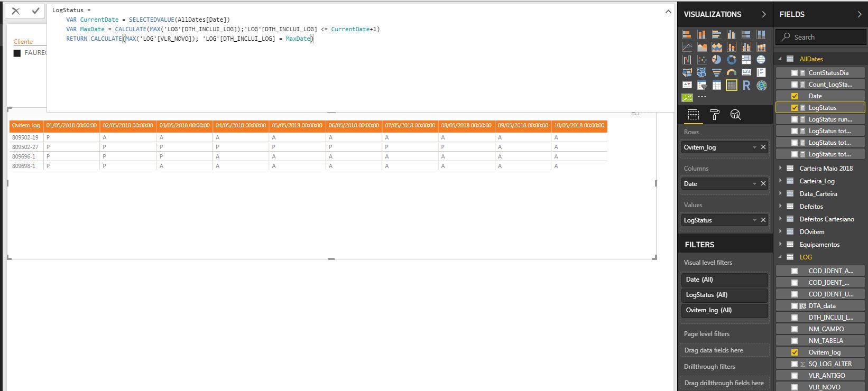Switch visual to the table visualization
This screenshot has height=391, width=868.
(x=717, y=85)
